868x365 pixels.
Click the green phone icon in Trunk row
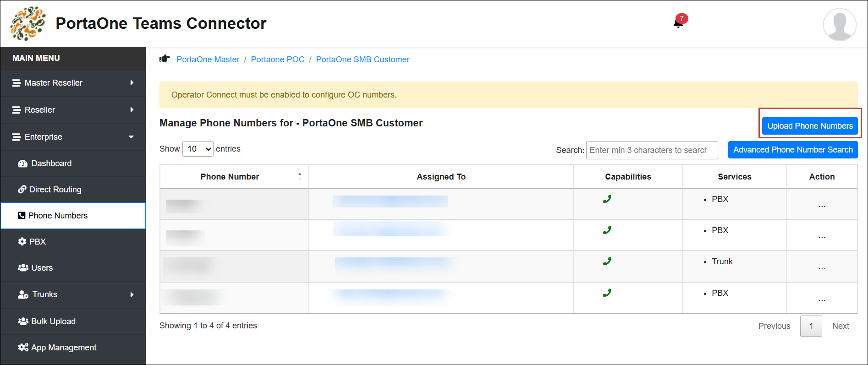click(x=607, y=261)
